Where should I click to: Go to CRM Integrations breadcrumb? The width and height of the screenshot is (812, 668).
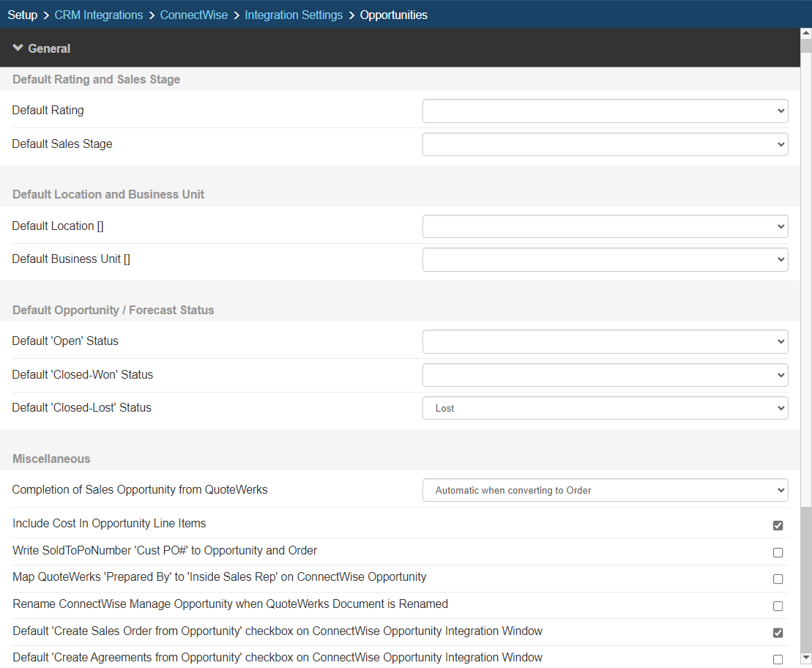click(x=99, y=15)
